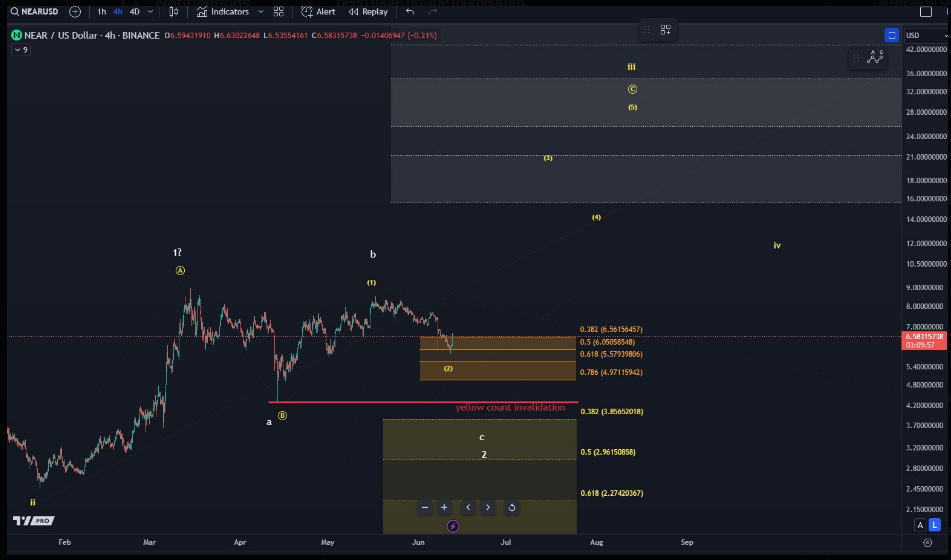951x560 pixels.
Task: Switch to the 4D timeframe
Action: click(134, 12)
